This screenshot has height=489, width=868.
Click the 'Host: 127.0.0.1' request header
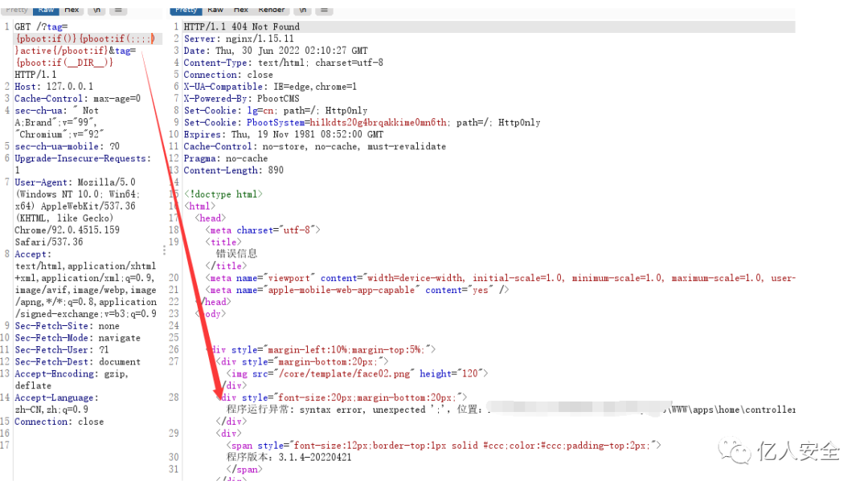(x=54, y=86)
